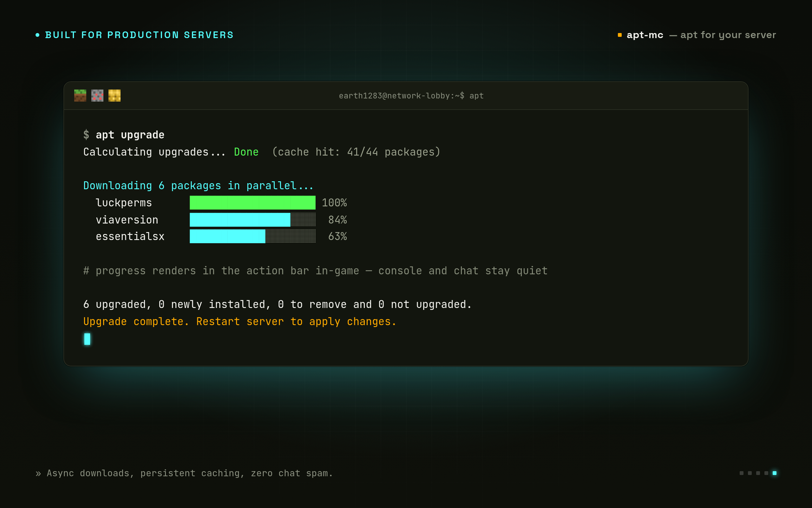The width and height of the screenshot is (812, 508).
Task: Click the essentialsx package name
Action: 130,236
